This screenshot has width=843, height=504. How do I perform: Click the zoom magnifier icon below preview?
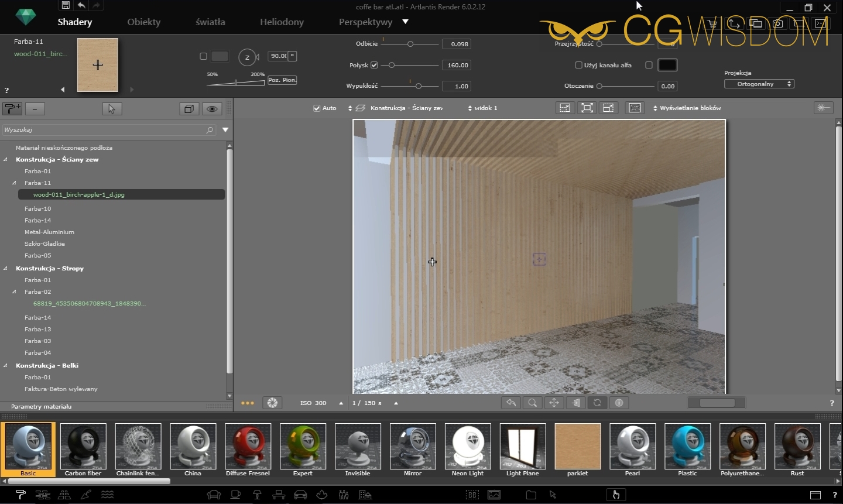click(532, 403)
